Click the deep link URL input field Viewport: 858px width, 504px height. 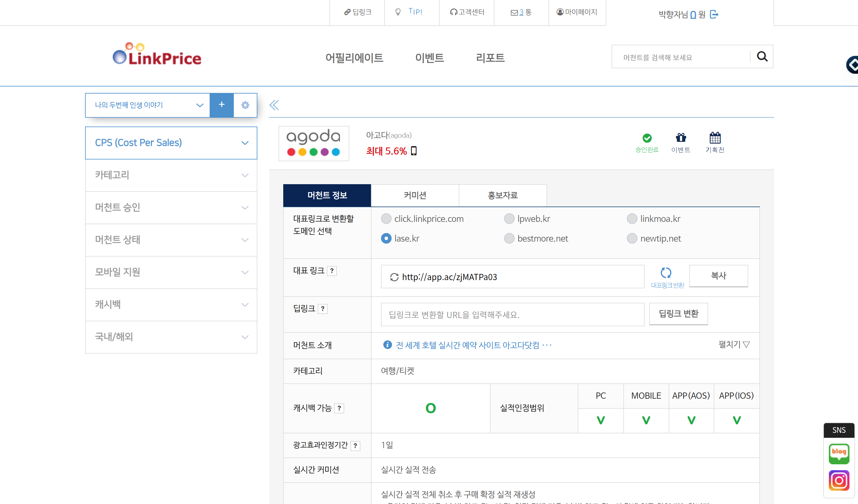(x=512, y=315)
